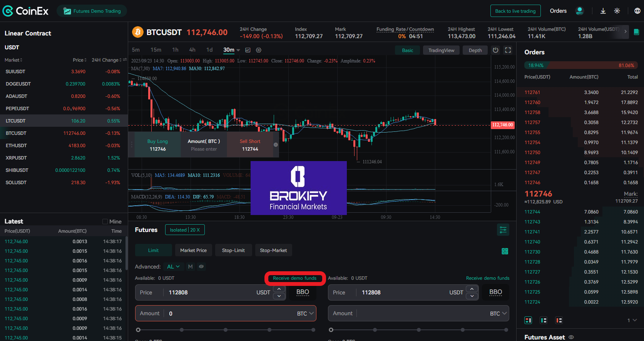The height and width of the screenshot is (341, 644).
Task: Click the CoinEx logo
Action: coord(25,11)
